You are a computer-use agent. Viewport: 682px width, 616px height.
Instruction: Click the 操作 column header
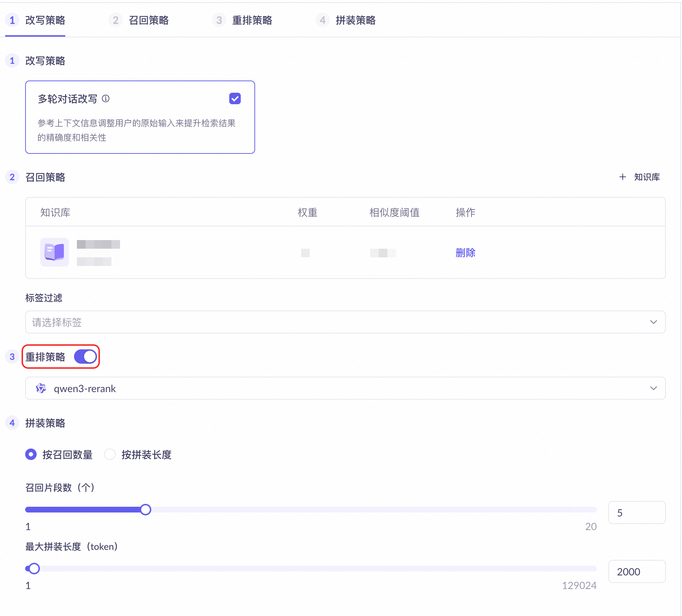point(466,212)
